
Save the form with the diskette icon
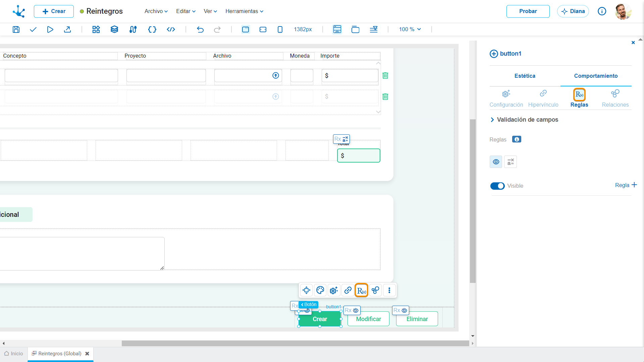16,29
